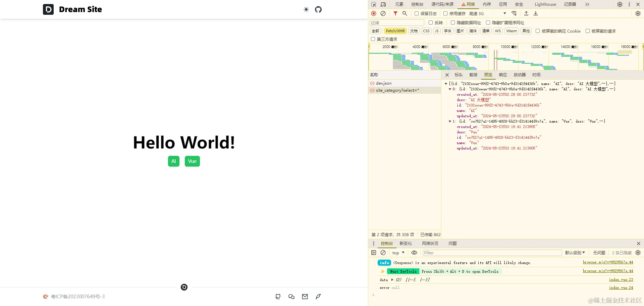Check the 停用缓存 checkbox
This screenshot has height=306, width=644.
click(x=445, y=13)
